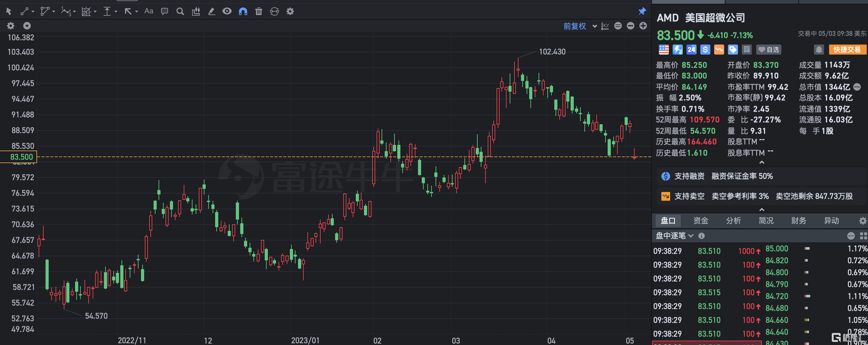The image size is (868, 345).
Task: Switch to the 财务 tab
Action: 799,220
